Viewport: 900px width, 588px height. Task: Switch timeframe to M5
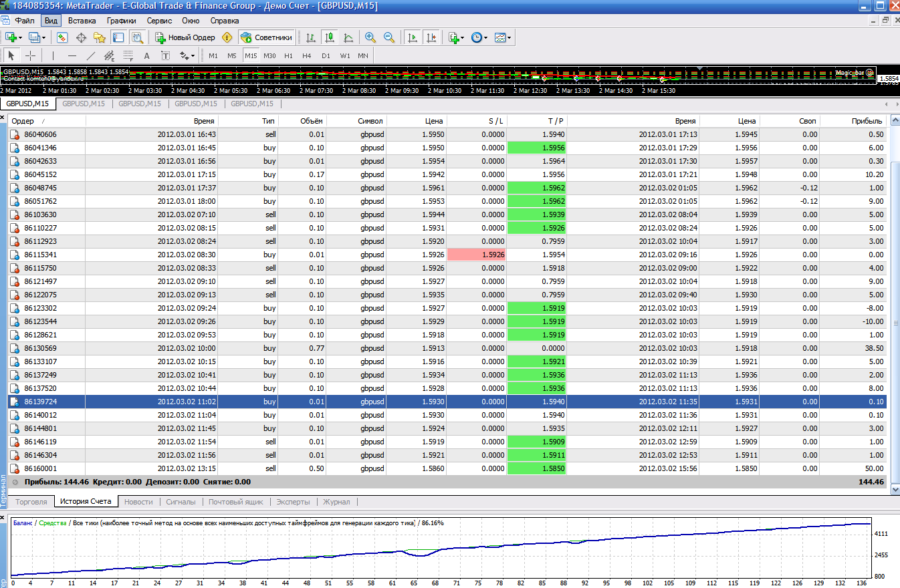232,55
